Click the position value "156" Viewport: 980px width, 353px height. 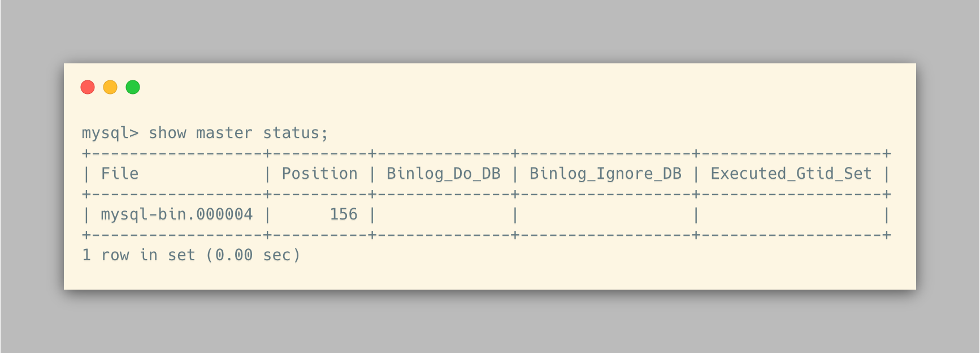point(344,214)
